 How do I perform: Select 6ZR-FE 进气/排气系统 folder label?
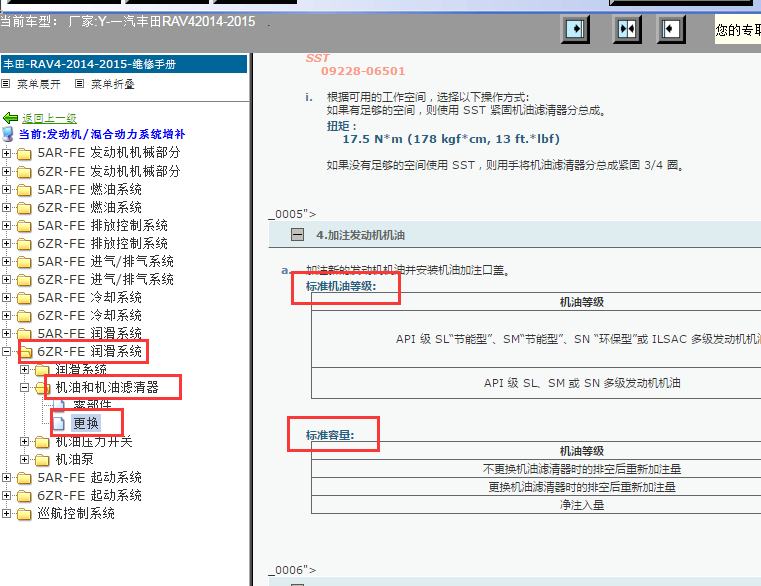105,280
